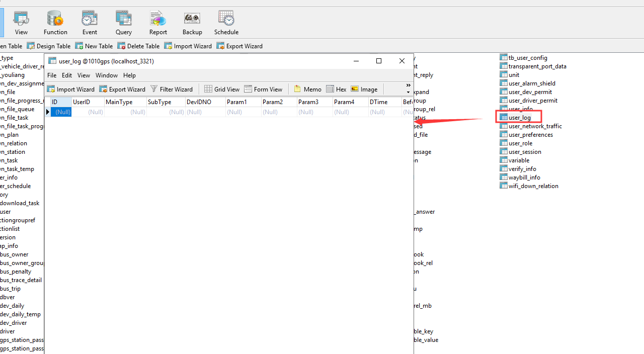The width and height of the screenshot is (644, 354).
Task: Click Import Wizard in main window toolbar
Action: (188, 46)
